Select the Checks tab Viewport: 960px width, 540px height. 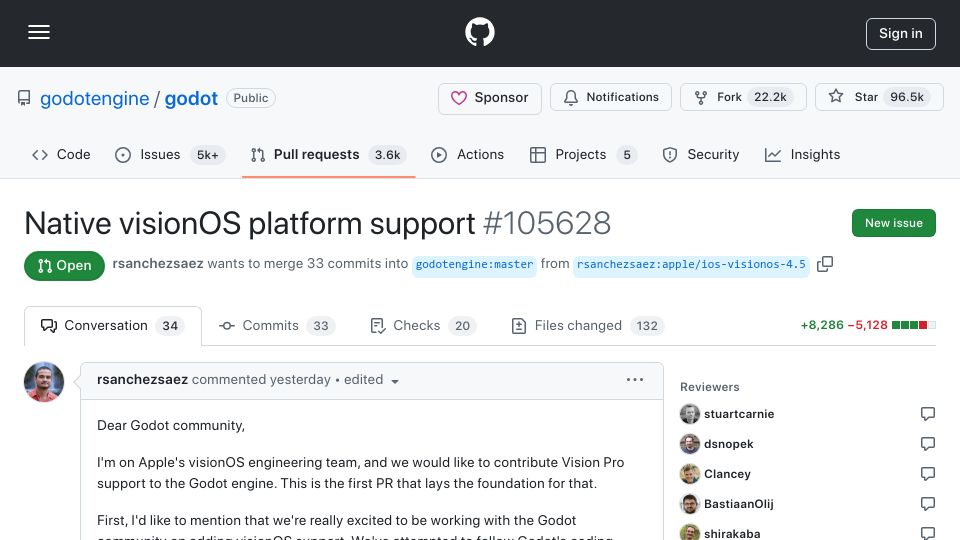pos(424,326)
